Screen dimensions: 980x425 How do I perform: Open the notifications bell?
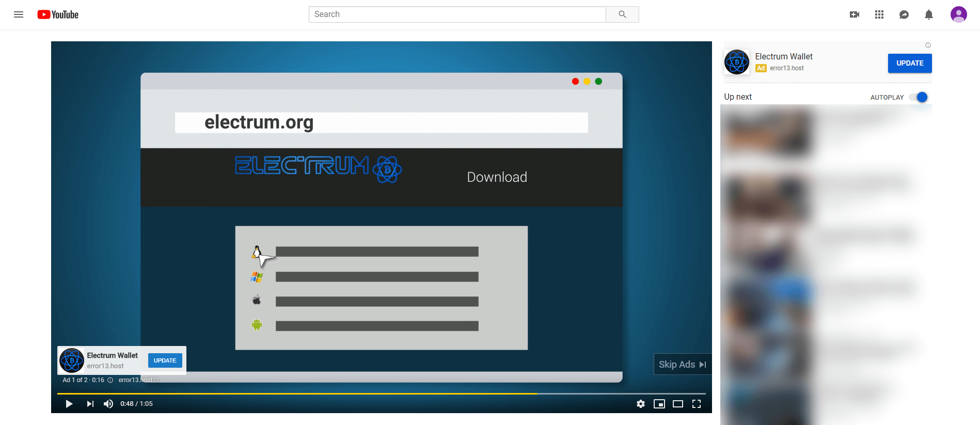tap(929, 14)
